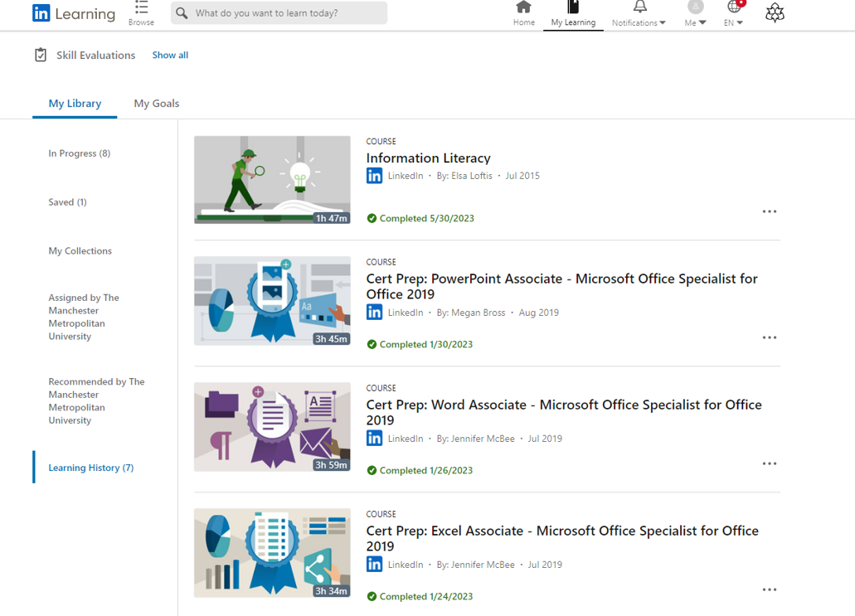855x616 pixels.
Task: Click author "By: Megan Bross"
Action: [470, 313]
